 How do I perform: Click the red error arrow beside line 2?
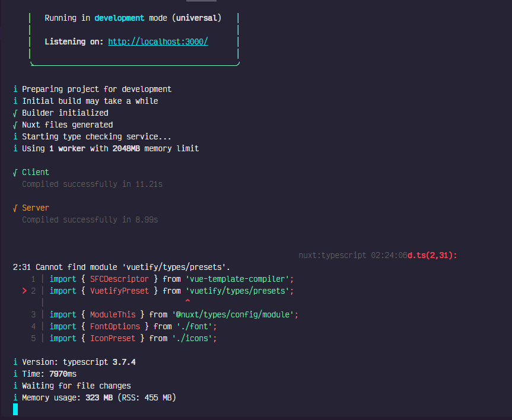click(24, 291)
